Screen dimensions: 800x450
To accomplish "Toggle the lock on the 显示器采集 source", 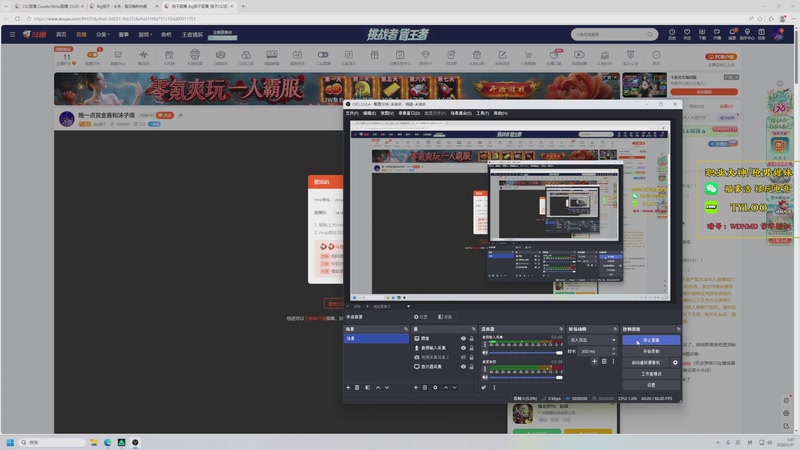I will [471, 366].
